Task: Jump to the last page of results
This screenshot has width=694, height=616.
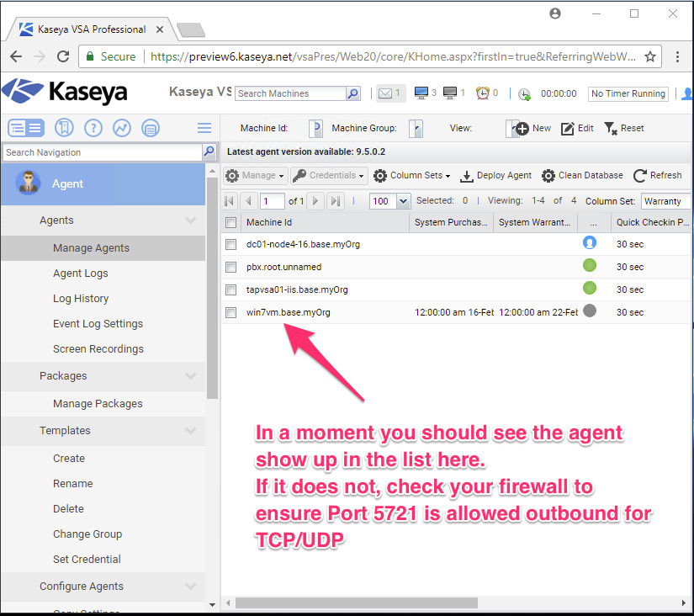Action: [x=336, y=201]
